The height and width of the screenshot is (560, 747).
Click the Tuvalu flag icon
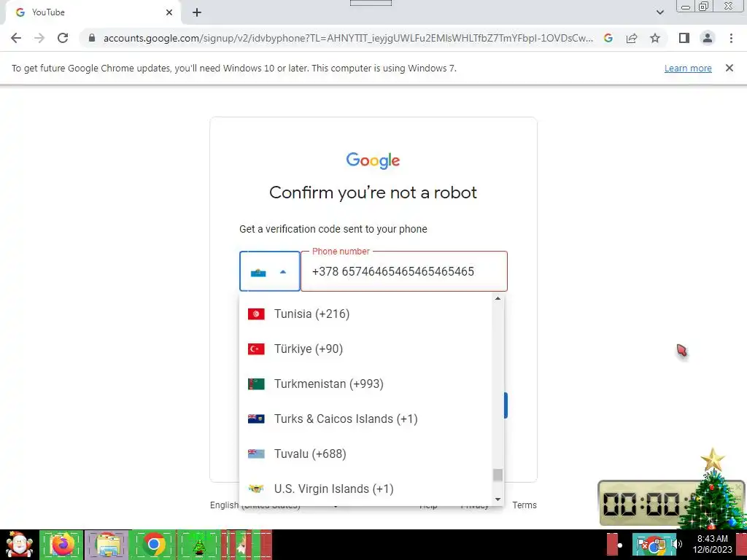click(256, 454)
